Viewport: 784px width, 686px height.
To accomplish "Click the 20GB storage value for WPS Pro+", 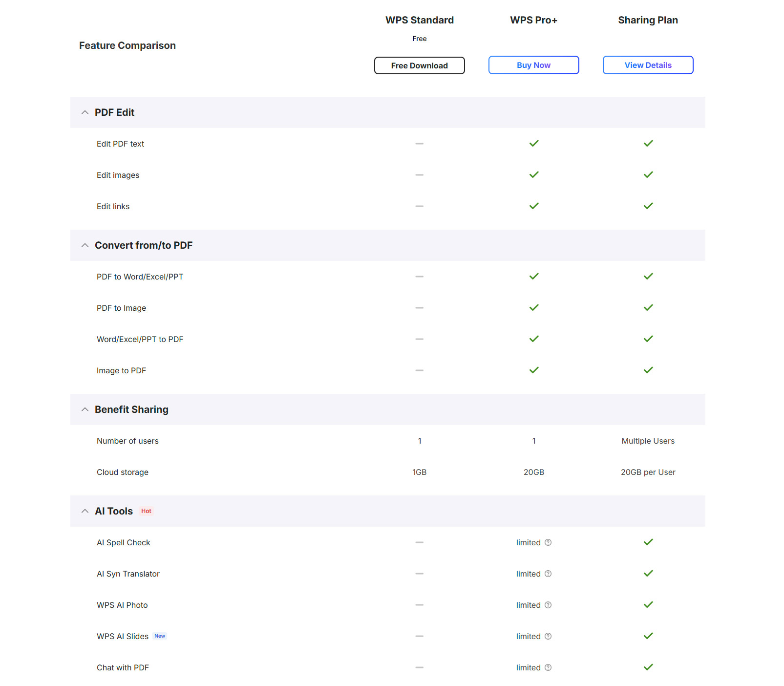I will coord(534,472).
